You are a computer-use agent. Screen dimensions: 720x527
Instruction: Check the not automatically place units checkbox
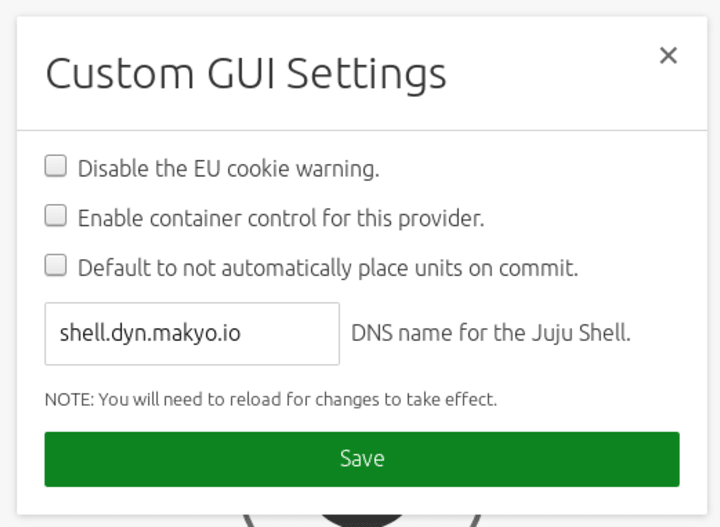tap(56, 266)
